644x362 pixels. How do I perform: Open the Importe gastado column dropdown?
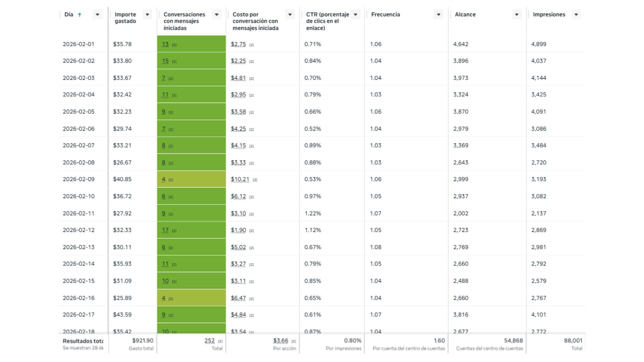(147, 15)
